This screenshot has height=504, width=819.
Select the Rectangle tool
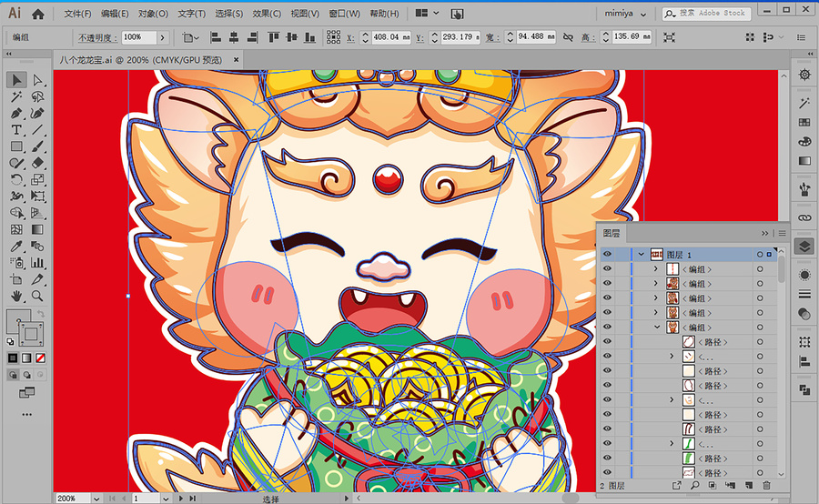pyautogui.click(x=16, y=146)
